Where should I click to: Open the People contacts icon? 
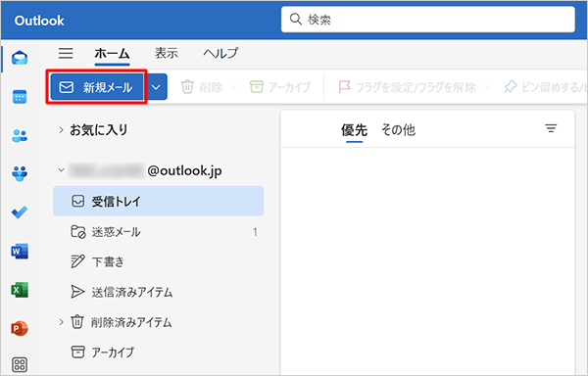click(20, 135)
